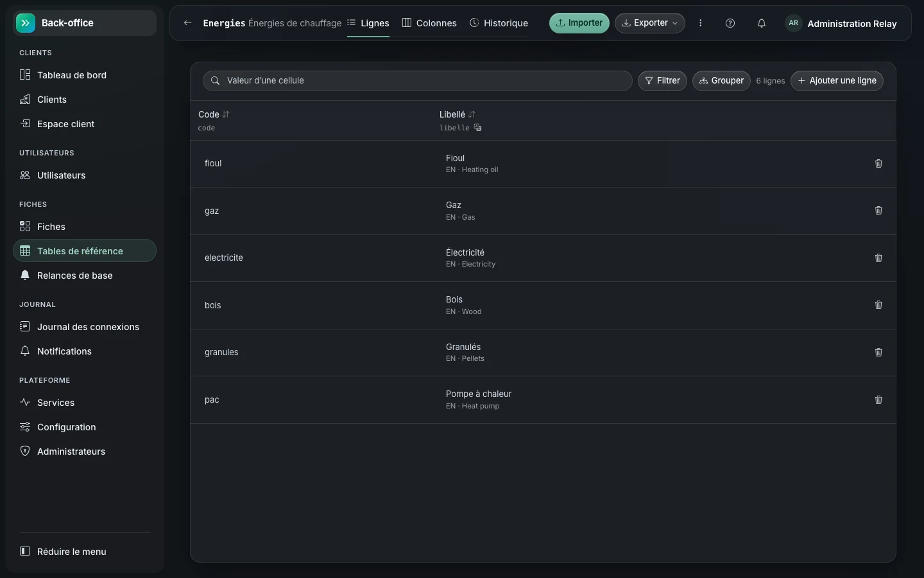This screenshot has width=924, height=578.
Task: Open Utilisateurs in sidebar
Action: (x=85, y=175)
